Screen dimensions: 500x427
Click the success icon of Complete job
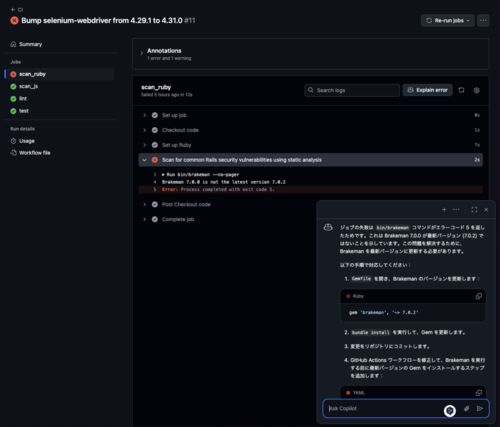coord(155,219)
